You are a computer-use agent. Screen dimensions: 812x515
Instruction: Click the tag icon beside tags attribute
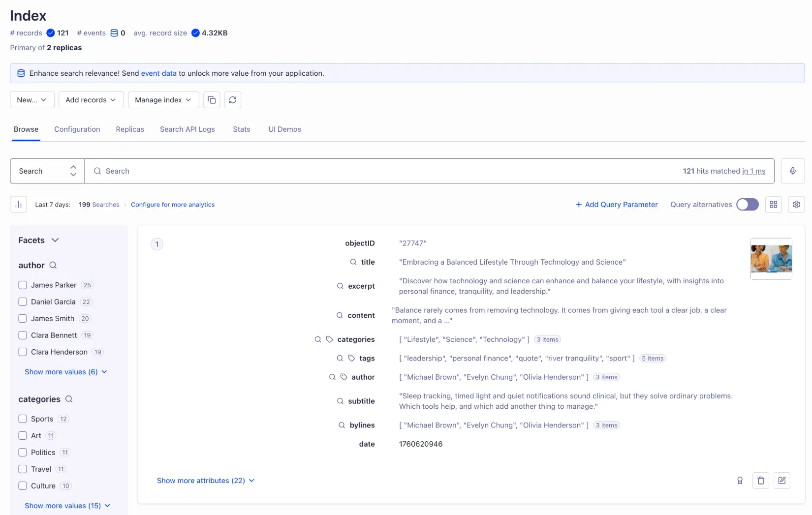351,358
